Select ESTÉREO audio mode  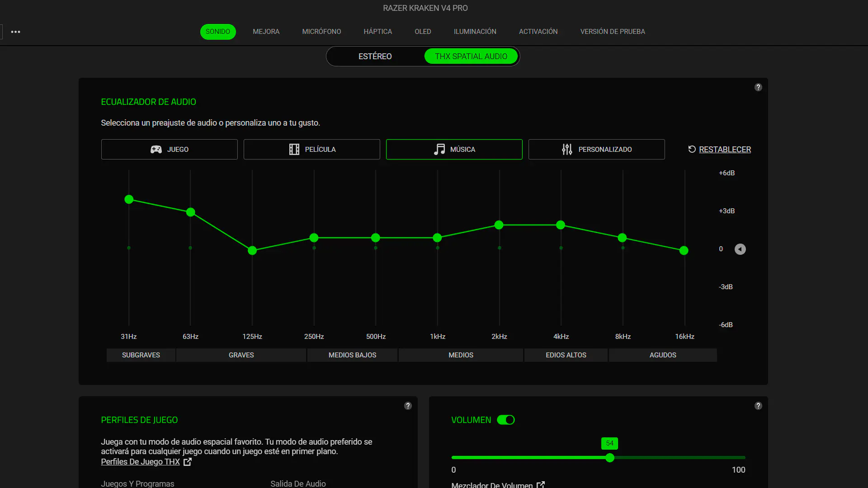pyautogui.click(x=375, y=56)
